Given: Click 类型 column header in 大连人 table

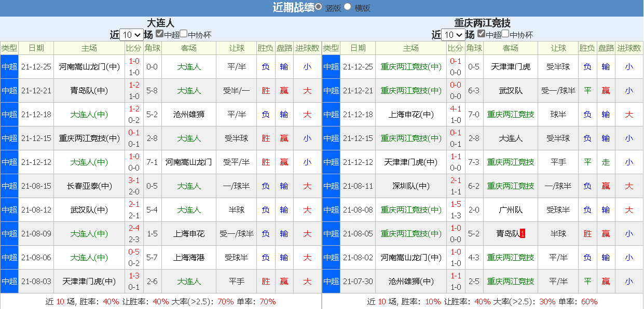Looking at the screenshot, I should click(x=9, y=48).
